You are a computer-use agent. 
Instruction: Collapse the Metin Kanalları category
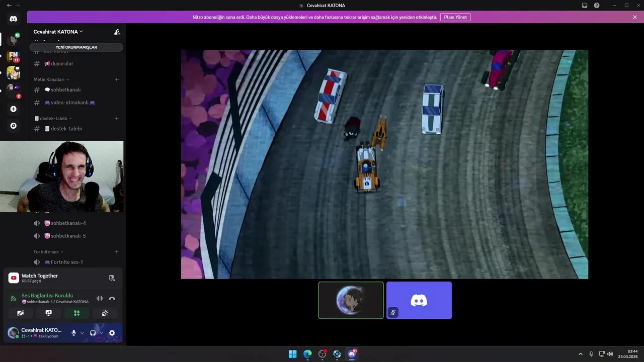(x=51, y=79)
